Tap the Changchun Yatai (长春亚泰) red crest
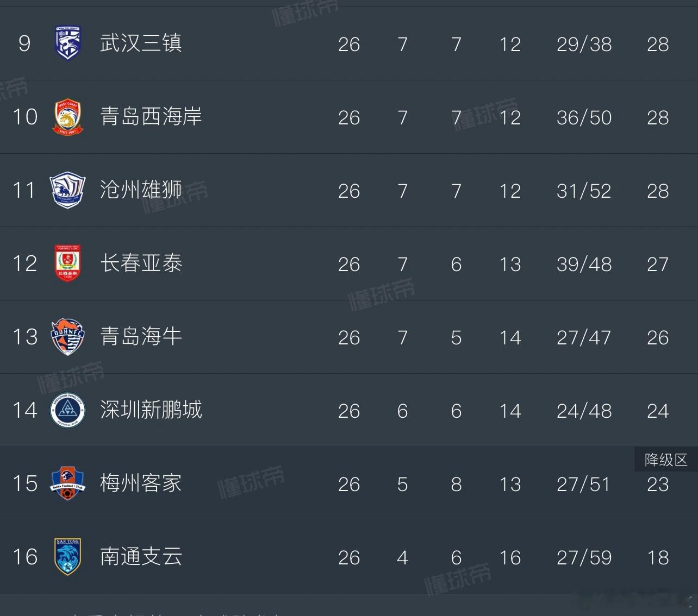698x616 pixels. click(x=68, y=263)
